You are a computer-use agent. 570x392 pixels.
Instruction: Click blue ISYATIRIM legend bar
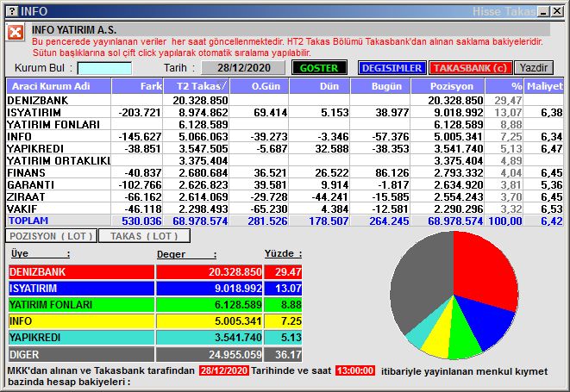81,289
